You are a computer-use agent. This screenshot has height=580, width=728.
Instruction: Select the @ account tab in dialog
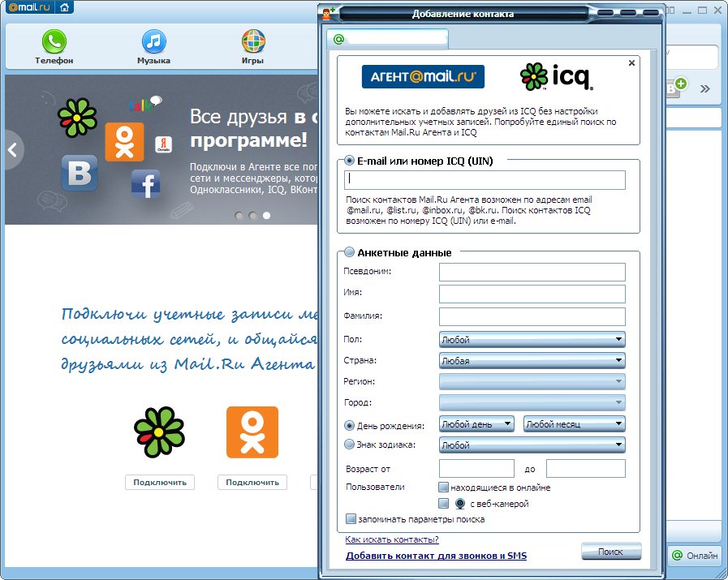point(387,39)
